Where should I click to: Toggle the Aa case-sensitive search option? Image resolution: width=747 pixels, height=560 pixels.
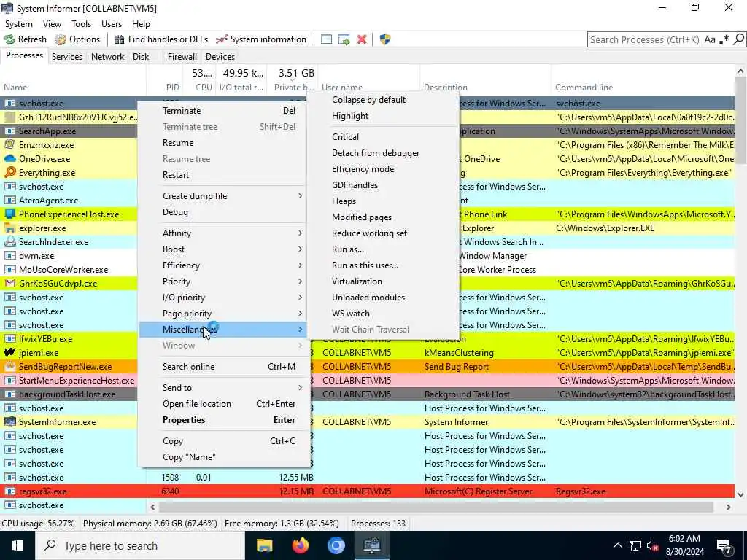pos(710,39)
